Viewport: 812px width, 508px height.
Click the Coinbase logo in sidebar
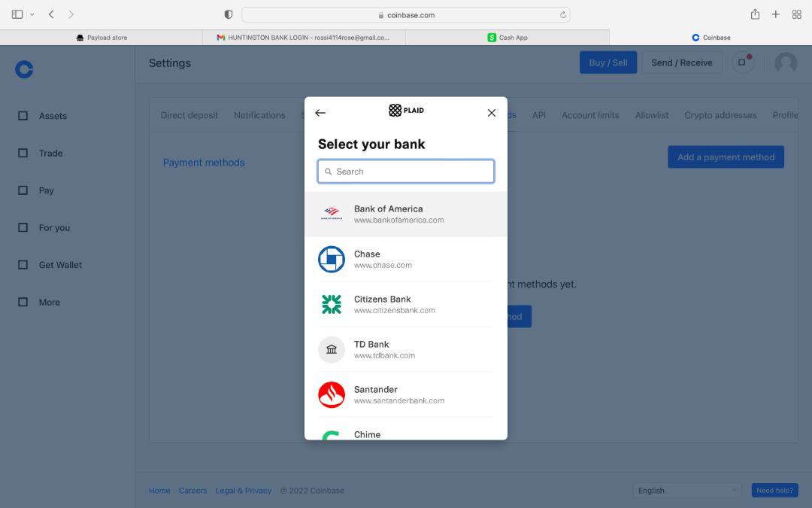(24, 69)
